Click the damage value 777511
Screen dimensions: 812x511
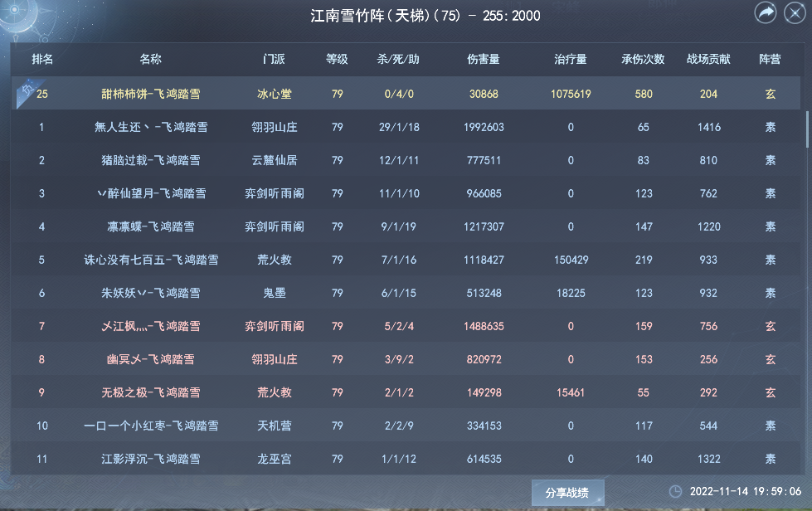[x=484, y=160]
